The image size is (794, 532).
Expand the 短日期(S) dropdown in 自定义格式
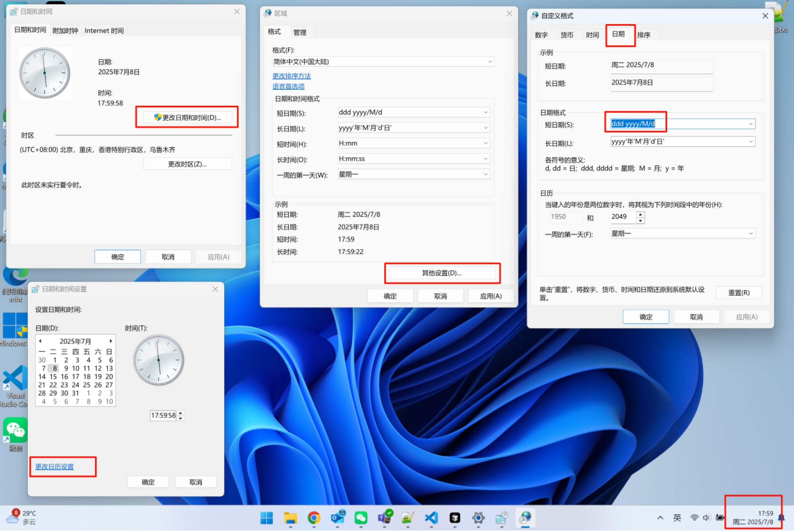pos(751,124)
